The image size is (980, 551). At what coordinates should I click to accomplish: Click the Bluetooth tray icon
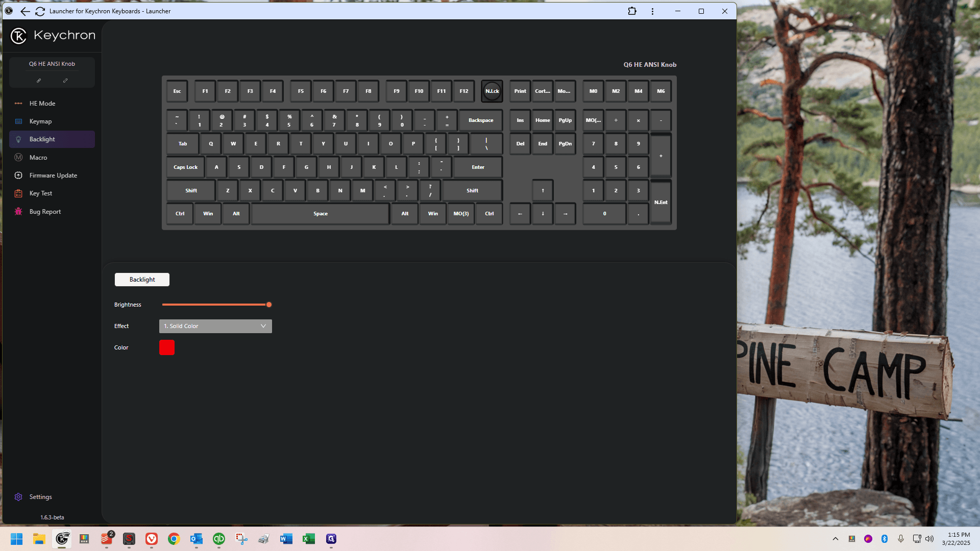[885, 539]
